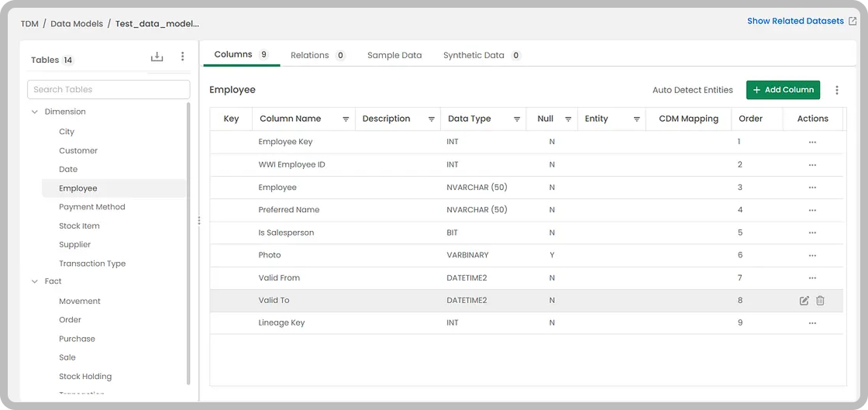Select the Sale table
The image size is (868, 410).
click(67, 357)
